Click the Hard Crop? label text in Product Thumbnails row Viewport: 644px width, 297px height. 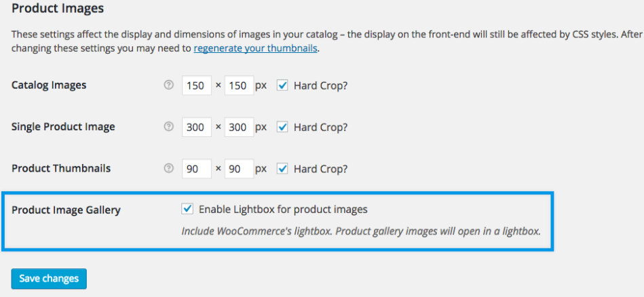321,169
